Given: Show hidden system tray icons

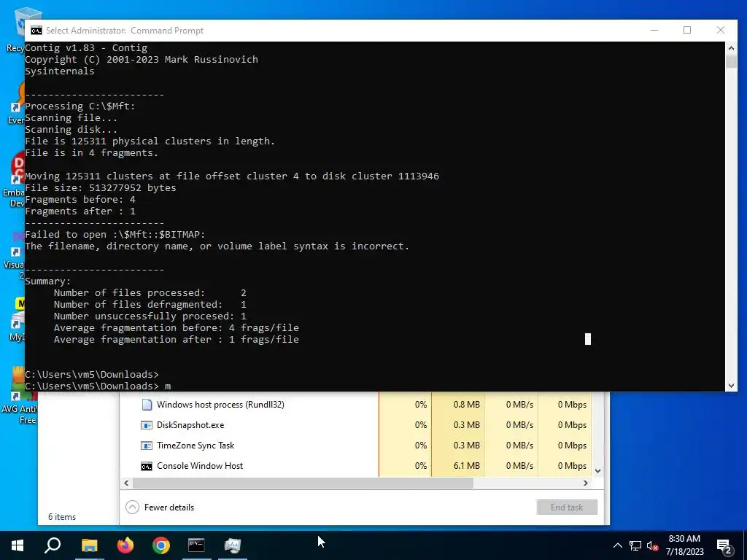Looking at the screenshot, I should (x=617, y=545).
